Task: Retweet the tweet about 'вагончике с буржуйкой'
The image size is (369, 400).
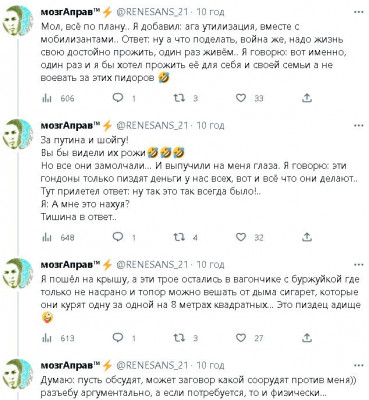Action: click(x=179, y=338)
